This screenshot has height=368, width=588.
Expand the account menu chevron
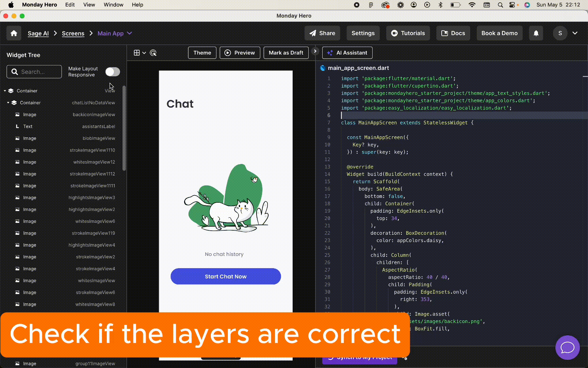pyautogui.click(x=575, y=33)
